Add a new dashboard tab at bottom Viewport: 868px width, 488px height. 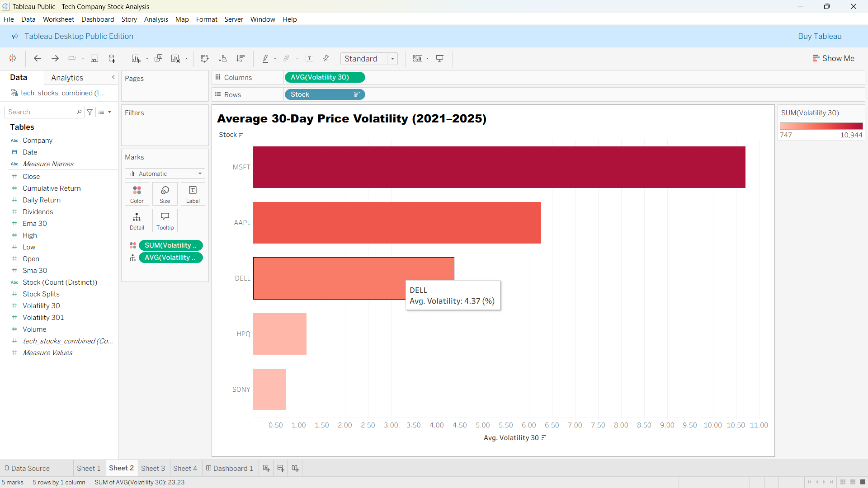[281, 468]
